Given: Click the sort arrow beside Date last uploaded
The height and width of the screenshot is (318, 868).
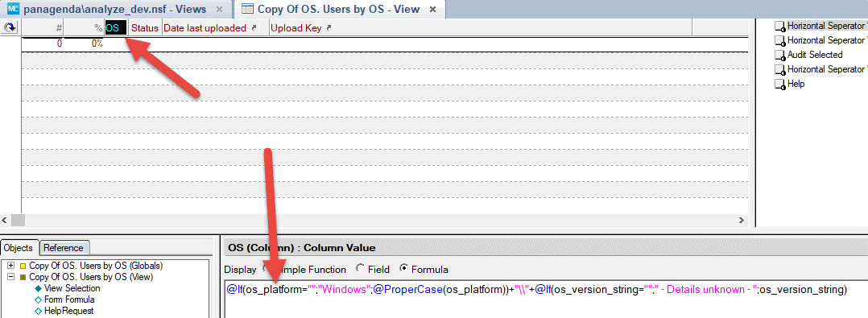Looking at the screenshot, I should coord(254,27).
